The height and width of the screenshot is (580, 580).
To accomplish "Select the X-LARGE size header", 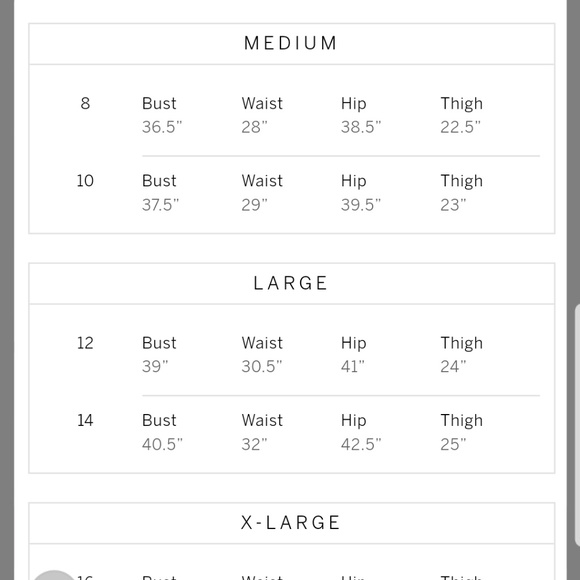I will [291, 523].
